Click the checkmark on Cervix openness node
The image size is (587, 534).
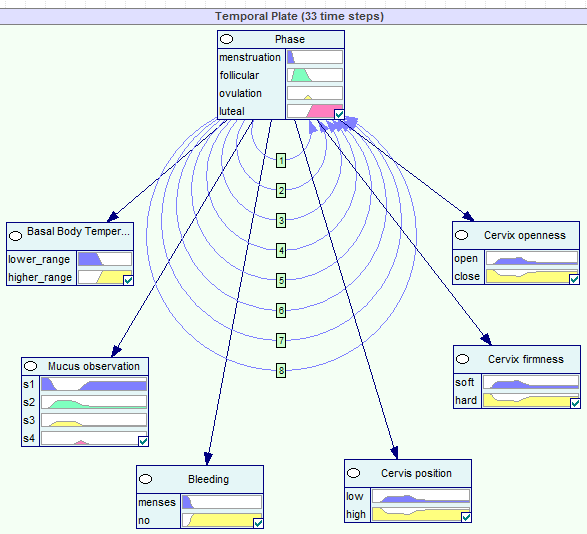click(574, 279)
